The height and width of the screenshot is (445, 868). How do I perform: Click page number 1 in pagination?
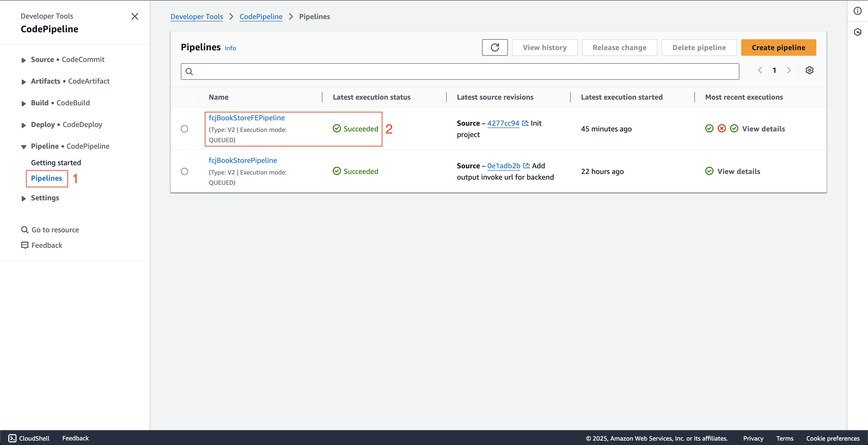(x=774, y=70)
